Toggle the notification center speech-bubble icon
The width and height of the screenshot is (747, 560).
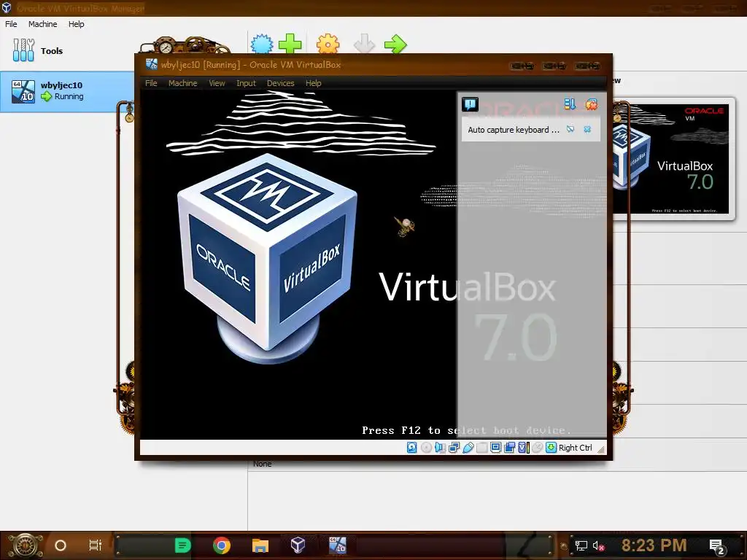point(471,104)
